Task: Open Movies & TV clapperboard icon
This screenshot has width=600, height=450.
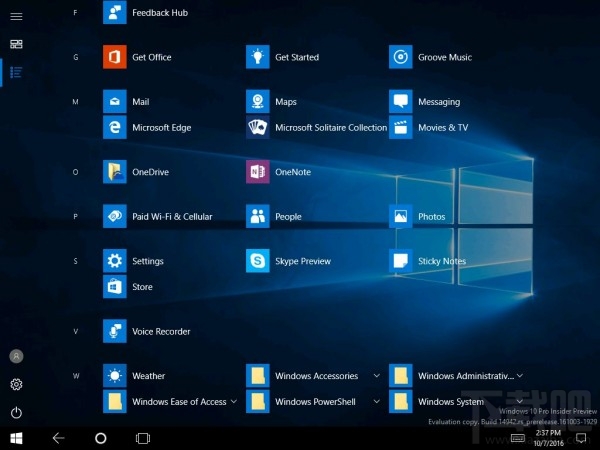Action: (x=401, y=127)
